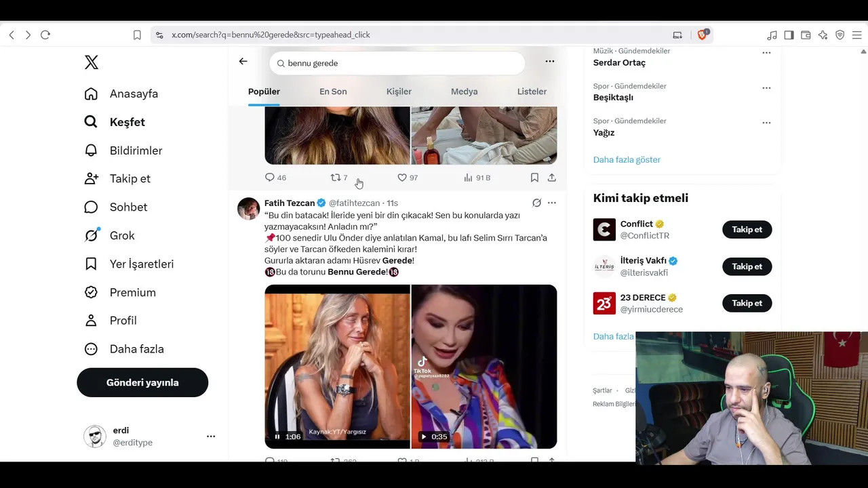Screen dimensions: 868x488
Task: Switch to the Listeler tab
Action: (x=532, y=91)
